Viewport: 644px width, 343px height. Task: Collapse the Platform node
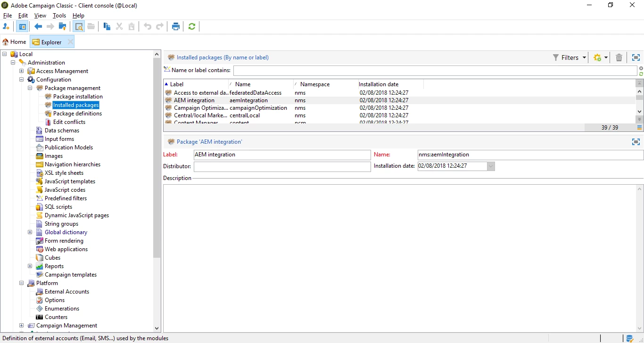(x=21, y=283)
